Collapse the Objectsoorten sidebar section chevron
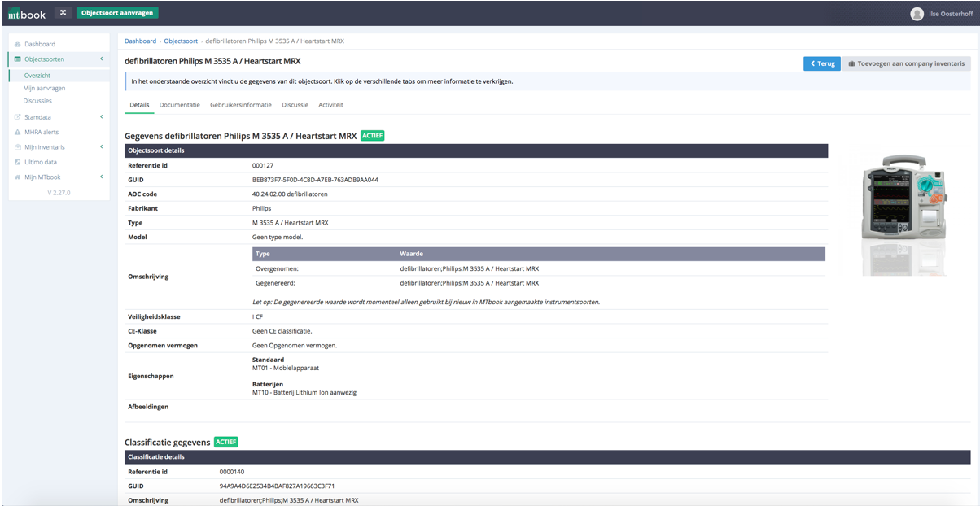The height and width of the screenshot is (506, 980). pos(101,59)
